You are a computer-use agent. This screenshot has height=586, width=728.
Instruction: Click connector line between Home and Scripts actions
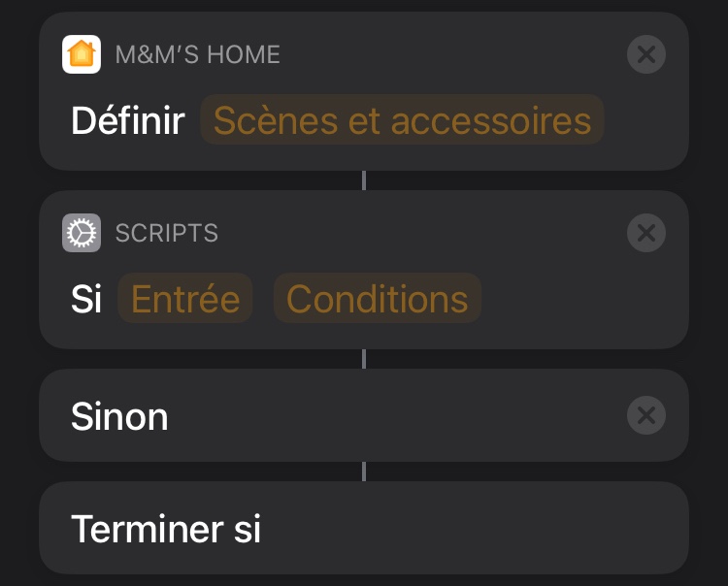pos(364,180)
